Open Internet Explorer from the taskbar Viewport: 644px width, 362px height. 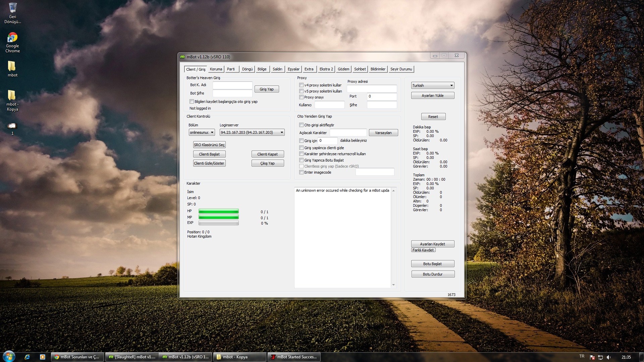tap(27, 357)
